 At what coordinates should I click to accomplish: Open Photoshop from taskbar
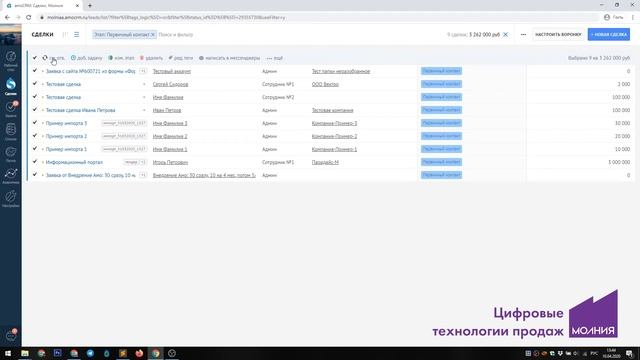[58, 353]
